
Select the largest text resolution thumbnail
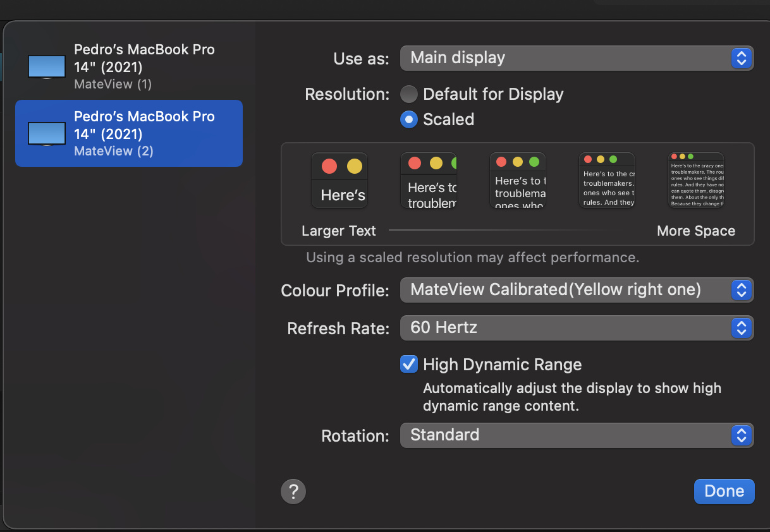coord(339,181)
